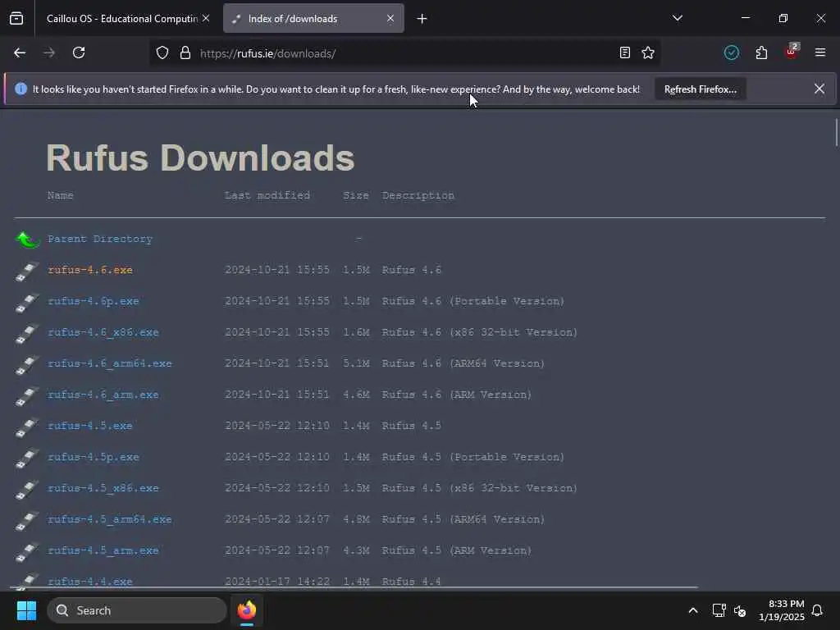Close the Caillou OS tab

pos(206,18)
